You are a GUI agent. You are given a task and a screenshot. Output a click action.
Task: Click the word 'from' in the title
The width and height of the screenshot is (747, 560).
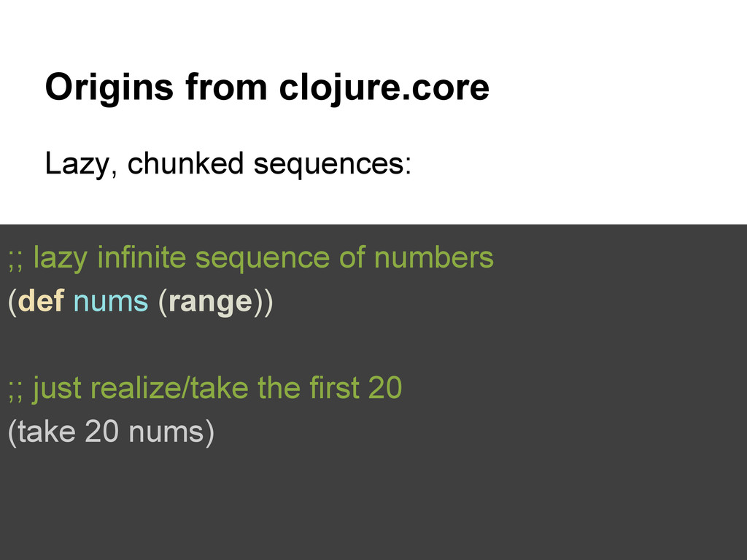226,87
